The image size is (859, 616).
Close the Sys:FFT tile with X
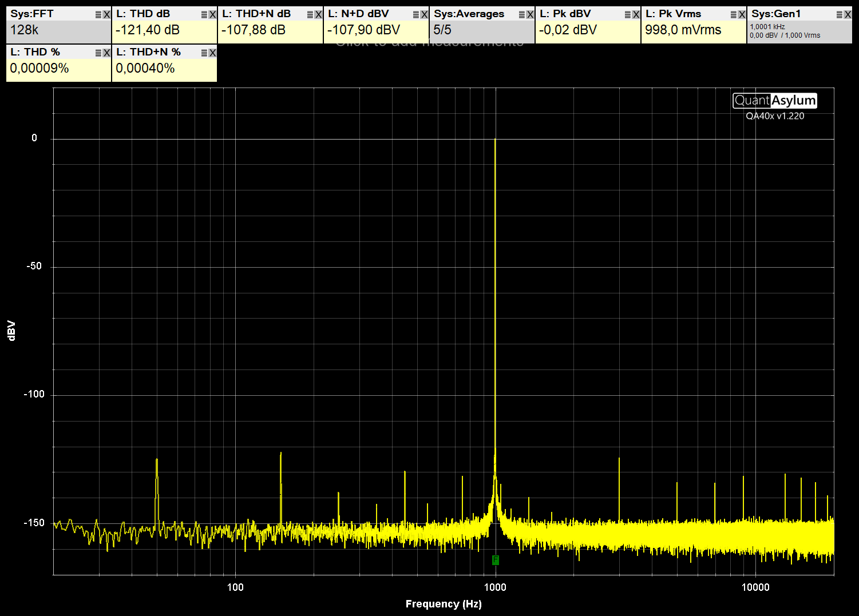pyautogui.click(x=106, y=15)
